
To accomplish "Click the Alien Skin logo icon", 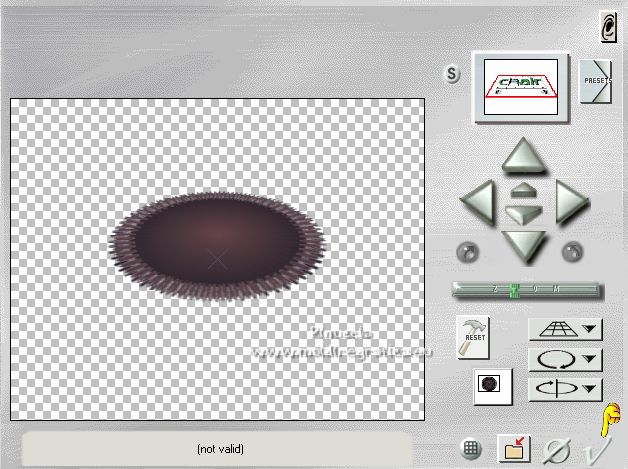I will (x=608, y=26).
